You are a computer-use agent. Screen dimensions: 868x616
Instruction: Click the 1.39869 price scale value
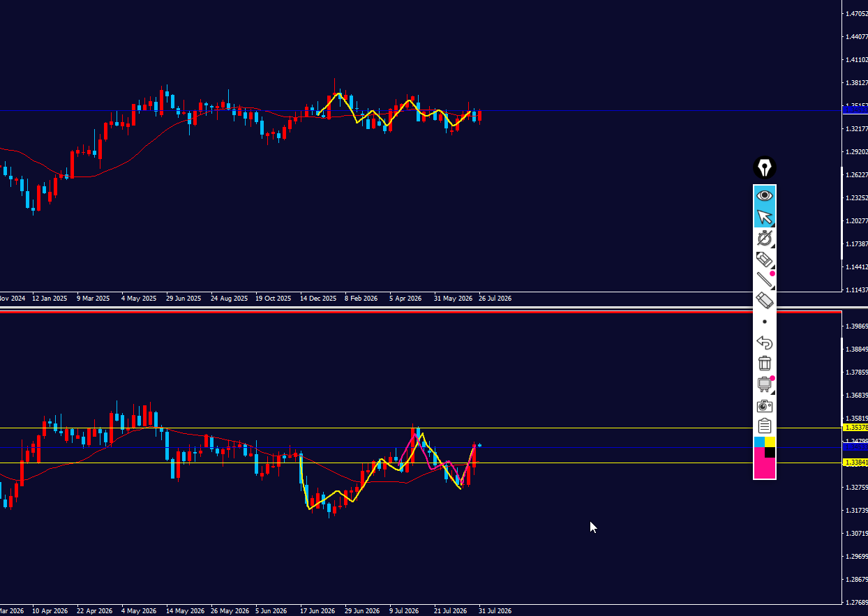[x=856, y=326]
